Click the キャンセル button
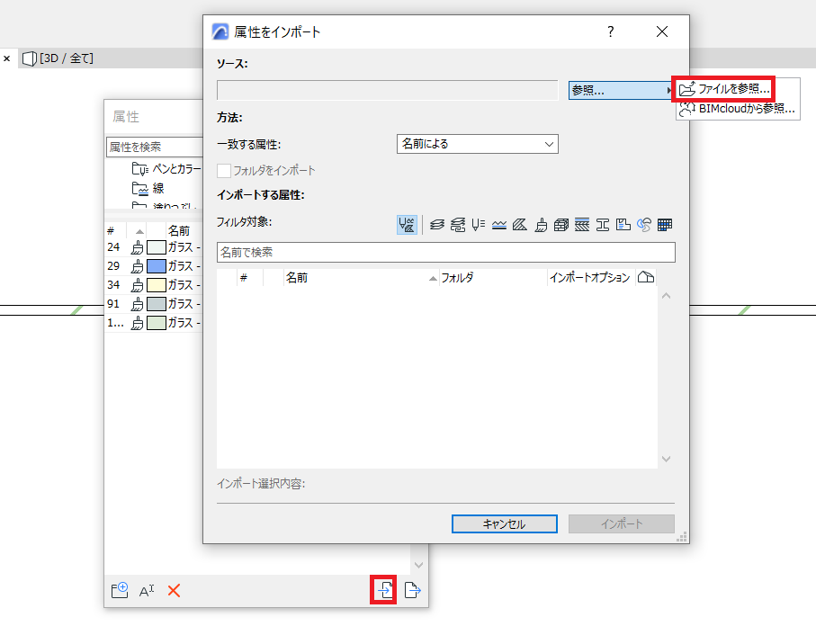The image size is (816, 644). point(505,523)
